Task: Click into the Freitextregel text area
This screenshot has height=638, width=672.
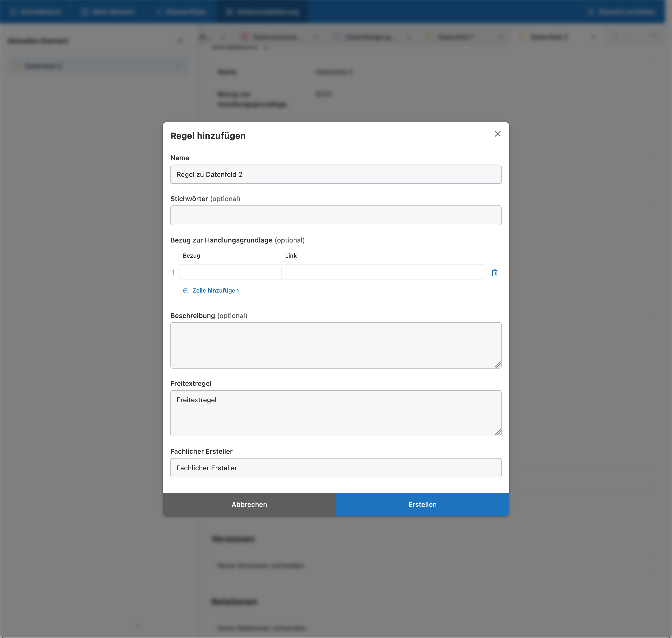Action: pos(336,413)
